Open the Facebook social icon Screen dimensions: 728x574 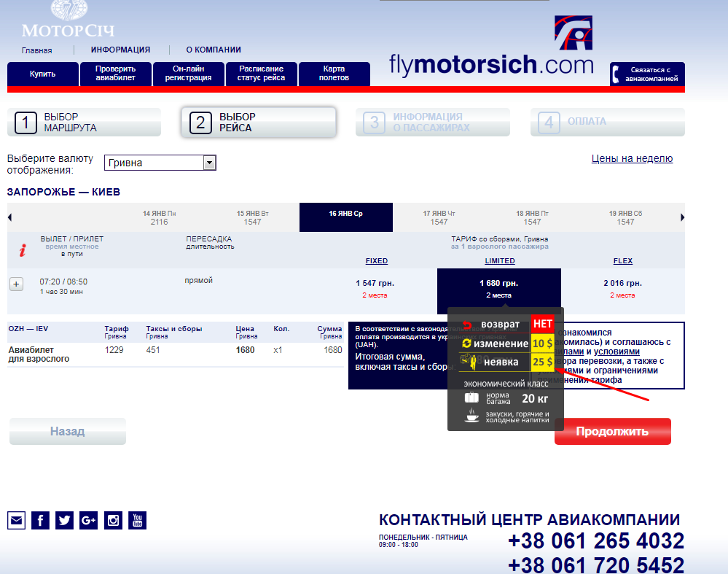(40, 520)
